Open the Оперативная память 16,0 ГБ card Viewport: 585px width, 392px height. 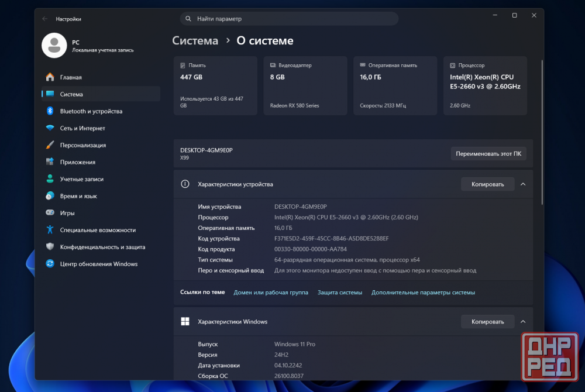click(x=395, y=86)
